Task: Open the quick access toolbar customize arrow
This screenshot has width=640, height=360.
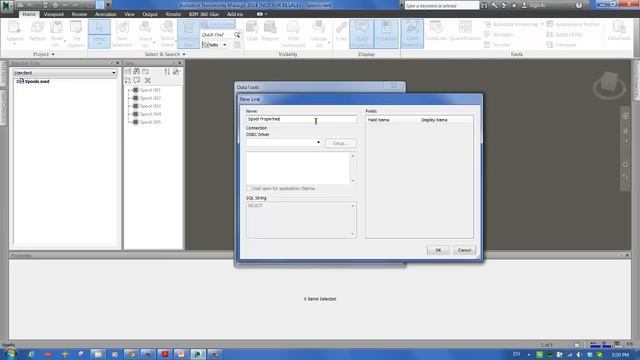Action: [108, 5]
